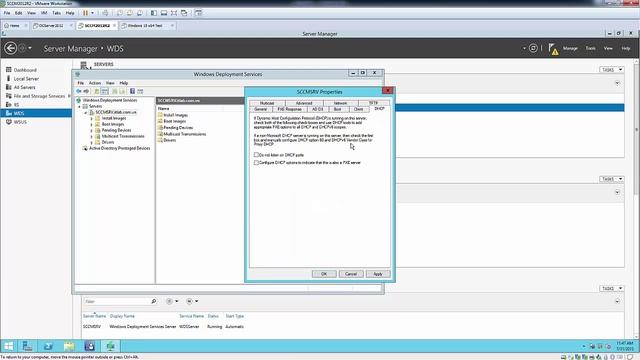Click the WDS toolbar help icon
Image resolution: width=640 pixels, height=360 pixels.
pyautogui.click(x=132, y=91)
